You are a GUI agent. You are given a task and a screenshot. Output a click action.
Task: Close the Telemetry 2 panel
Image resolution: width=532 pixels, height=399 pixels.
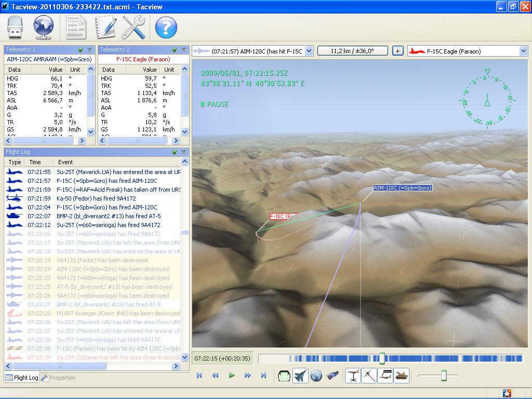pos(183,50)
